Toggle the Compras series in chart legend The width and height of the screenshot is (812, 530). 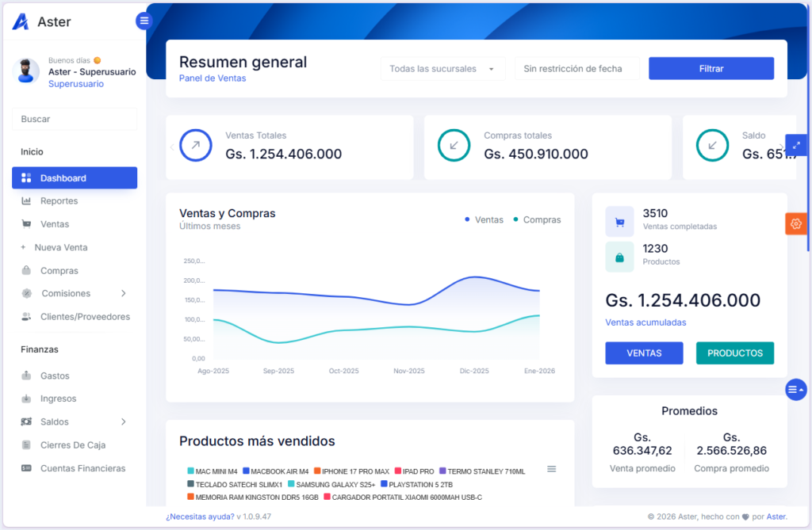point(537,219)
